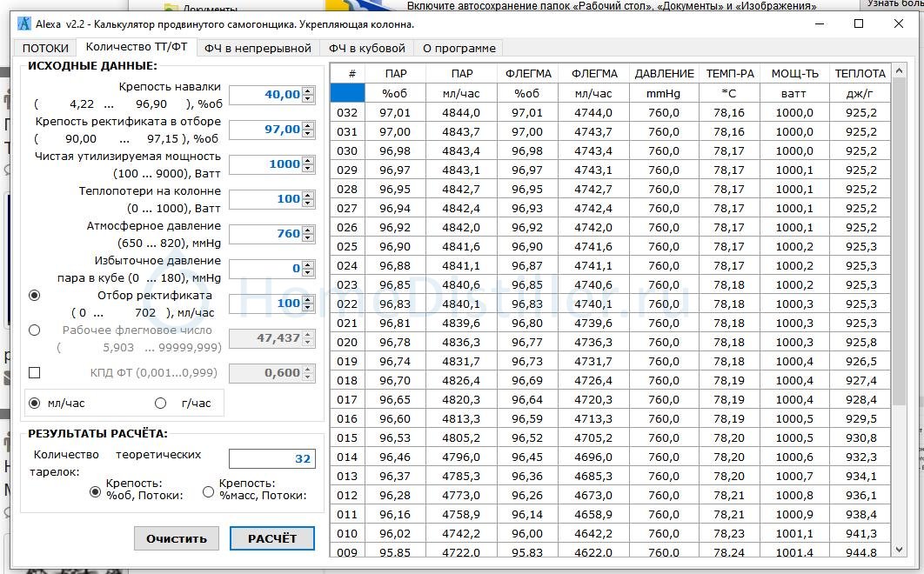
Task: Decrease Крепость ректификата with spinner down arrow
Action: pyautogui.click(x=308, y=134)
